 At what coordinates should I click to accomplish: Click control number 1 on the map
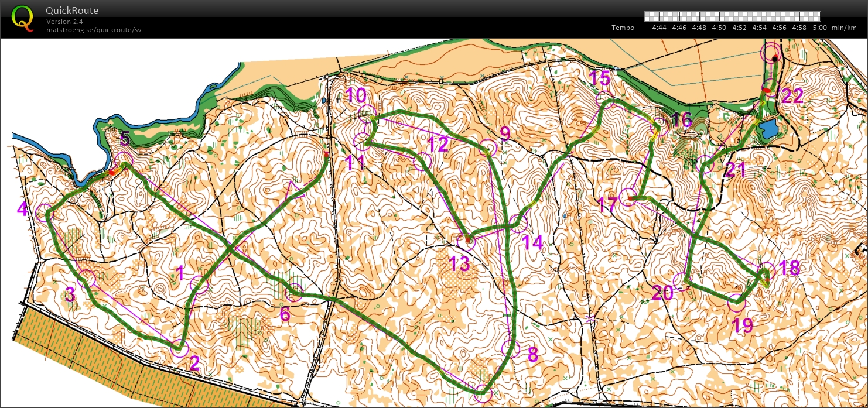tap(180, 273)
